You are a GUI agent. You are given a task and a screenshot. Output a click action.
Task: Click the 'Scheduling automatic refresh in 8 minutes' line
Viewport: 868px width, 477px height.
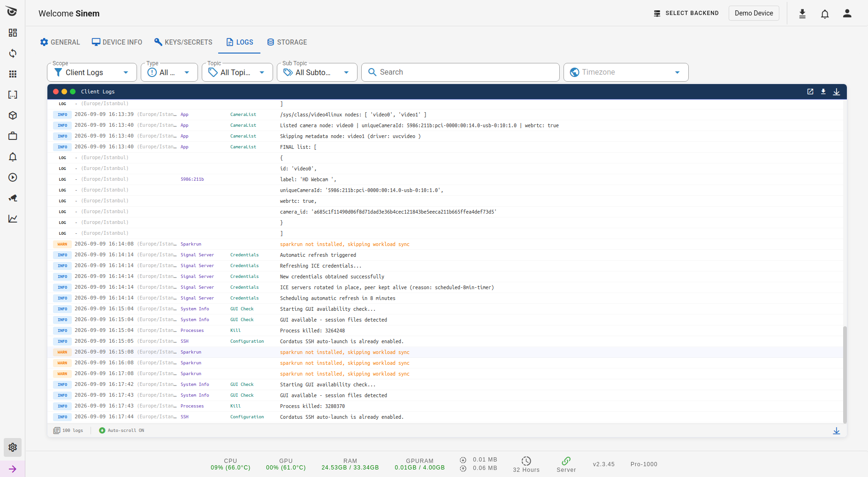pyautogui.click(x=338, y=298)
